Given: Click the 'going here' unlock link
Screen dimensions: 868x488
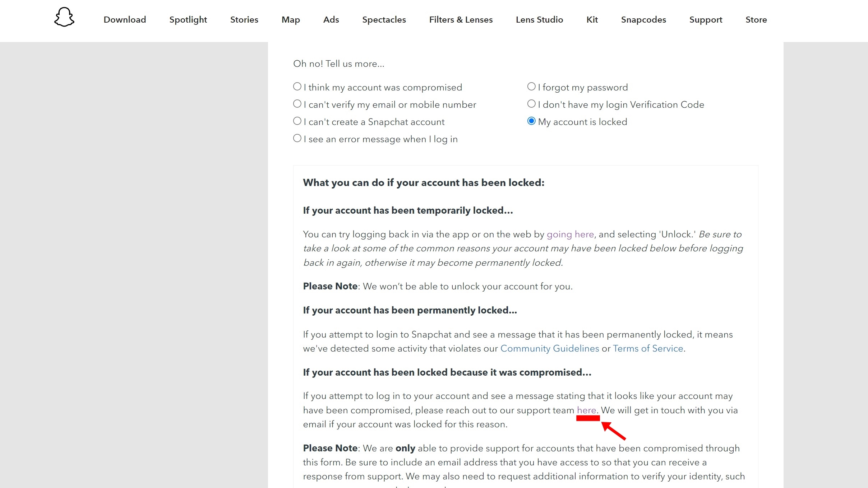Looking at the screenshot, I should pos(570,234).
